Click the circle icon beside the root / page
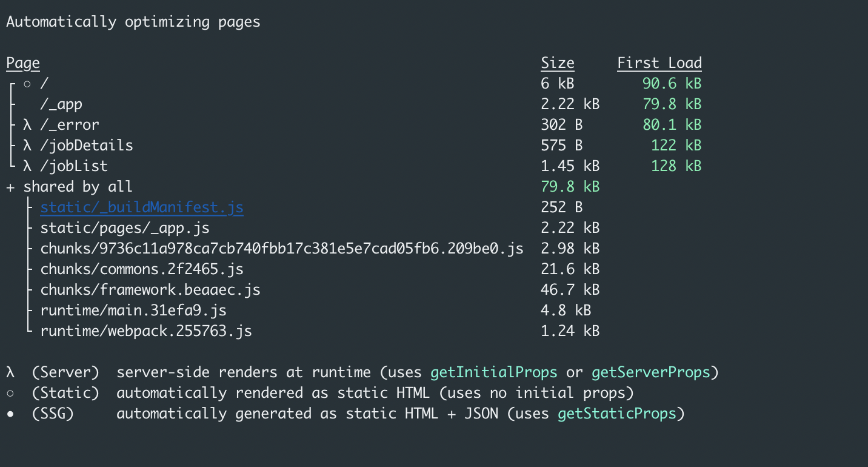Image resolution: width=868 pixels, height=467 pixels. [27, 83]
